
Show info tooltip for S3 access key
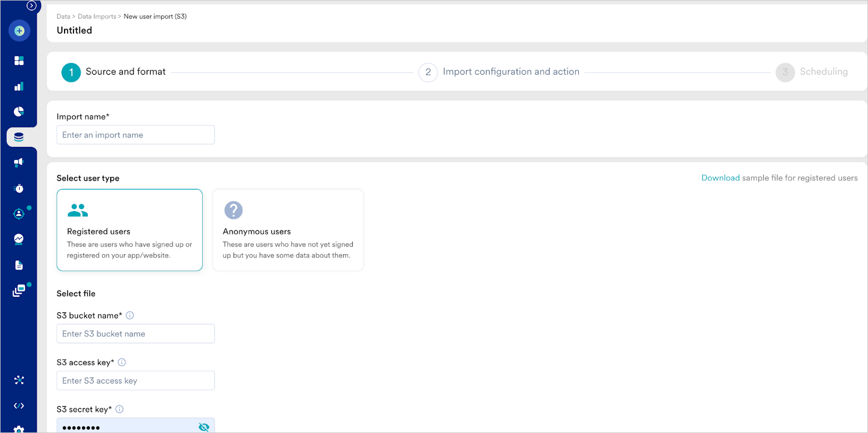[122, 362]
